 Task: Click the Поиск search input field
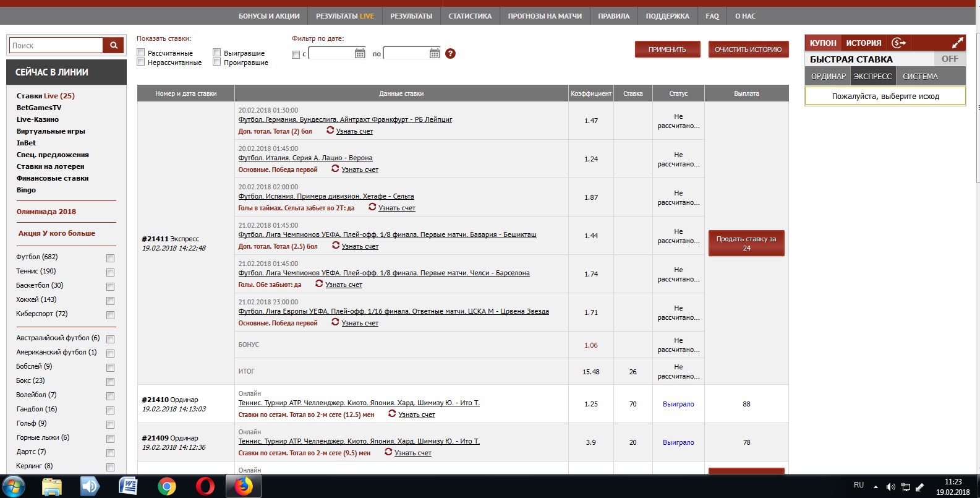[x=56, y=45]
